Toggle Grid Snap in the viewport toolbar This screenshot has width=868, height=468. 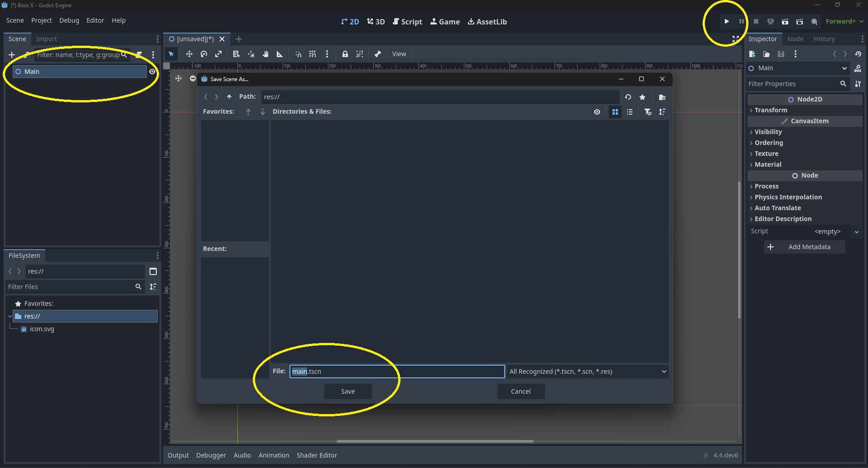click(313, 54)
